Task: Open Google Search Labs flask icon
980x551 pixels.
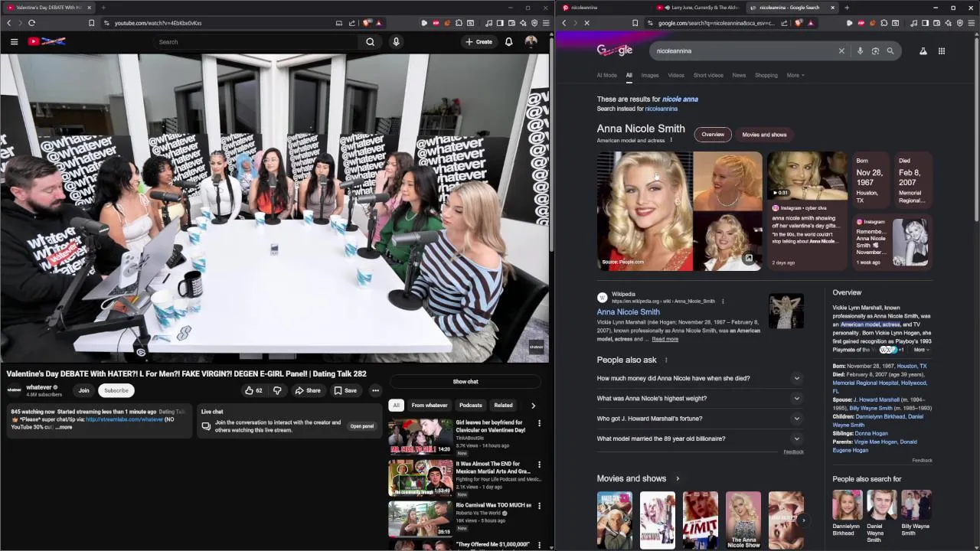Action: coord(923,51)
